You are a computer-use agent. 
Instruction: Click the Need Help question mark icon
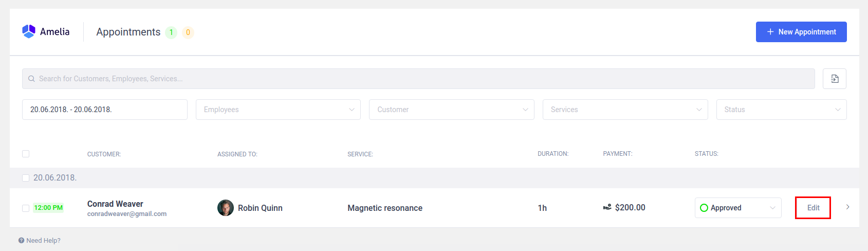tap(21, 240)
